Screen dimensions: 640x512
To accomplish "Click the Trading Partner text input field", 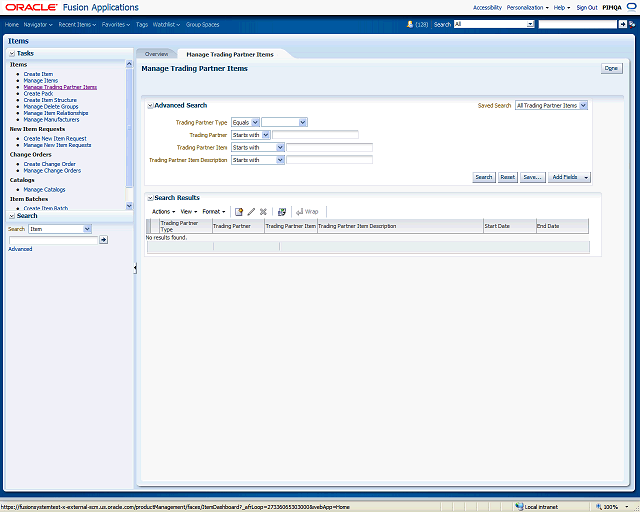I will (315, 135).
